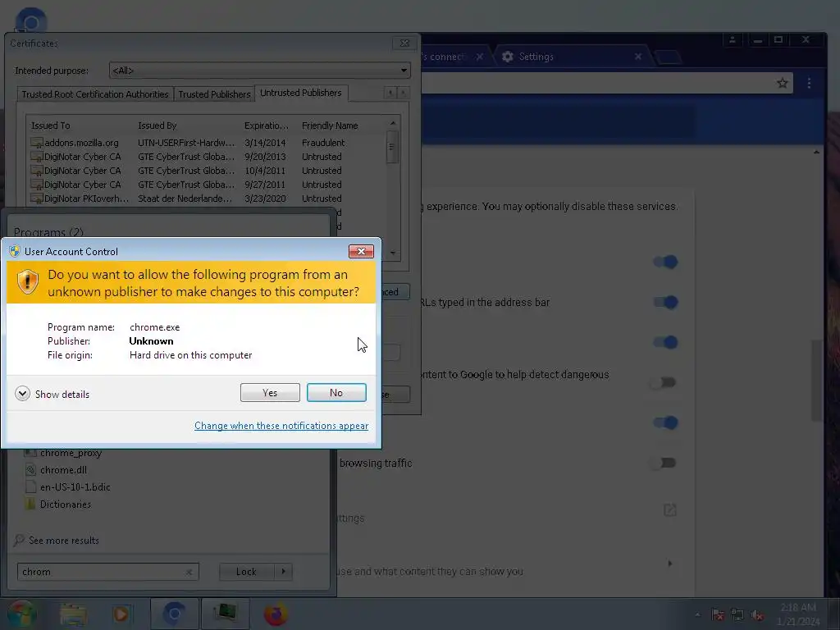Open chrome.dll search result
Screen dimensions: 840x630
[x=63, y=470]
